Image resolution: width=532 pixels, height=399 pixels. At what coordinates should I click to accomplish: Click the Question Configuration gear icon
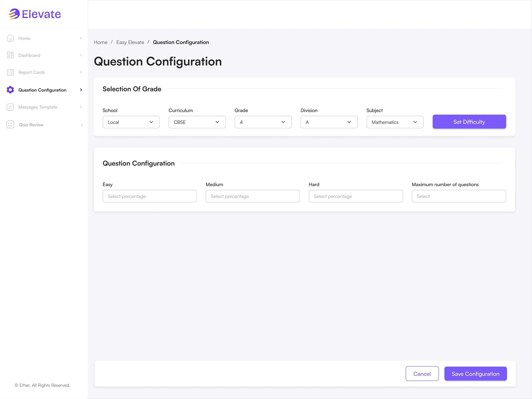[10, 90]
